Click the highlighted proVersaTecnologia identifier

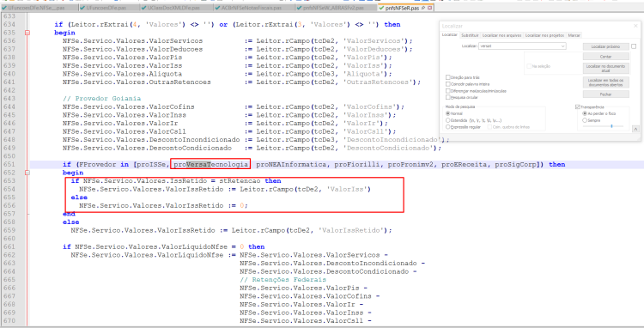pyautogui.click(x=211, y=165)
